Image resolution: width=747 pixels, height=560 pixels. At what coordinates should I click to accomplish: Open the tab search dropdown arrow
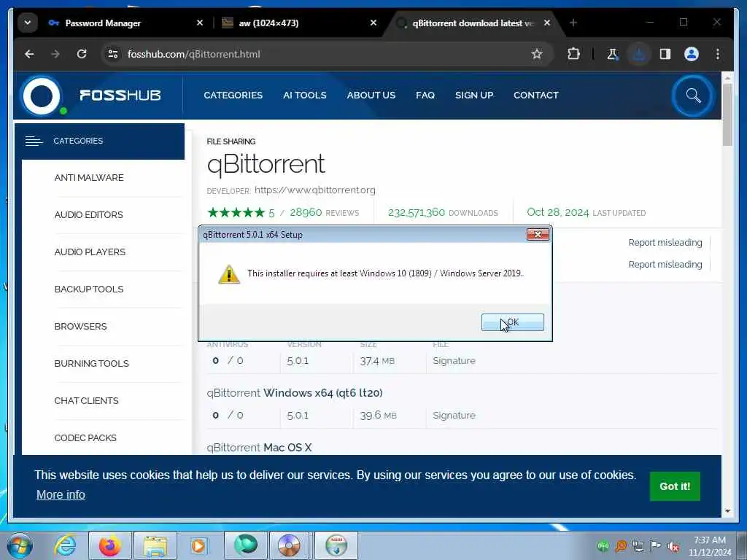pos(28,23)
